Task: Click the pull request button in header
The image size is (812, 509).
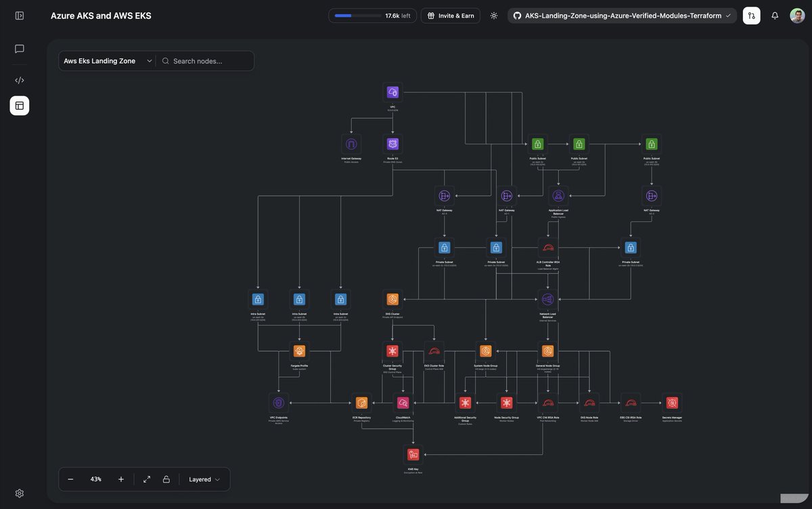Action: pyautogui.click(x=751, y=16)
